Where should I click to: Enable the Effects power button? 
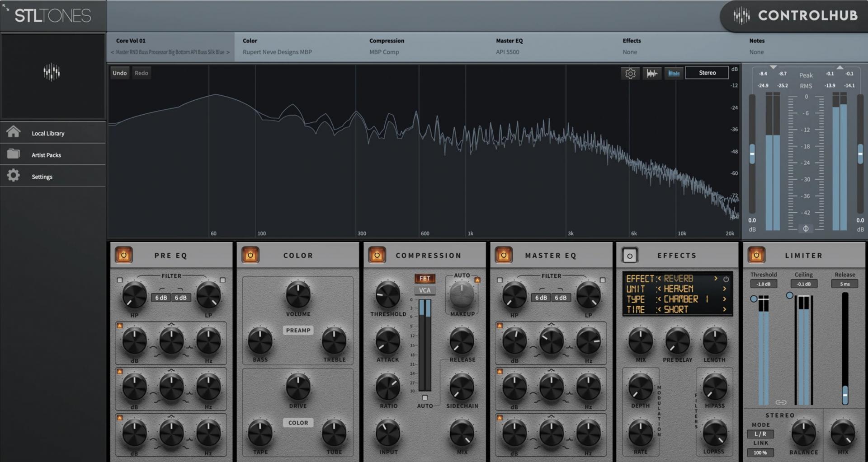click(629, 255)
